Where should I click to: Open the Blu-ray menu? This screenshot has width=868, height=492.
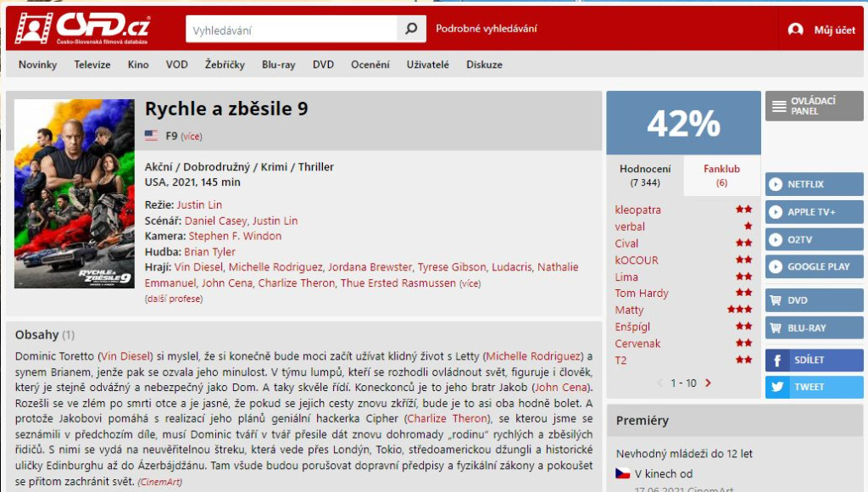(278, 64)
